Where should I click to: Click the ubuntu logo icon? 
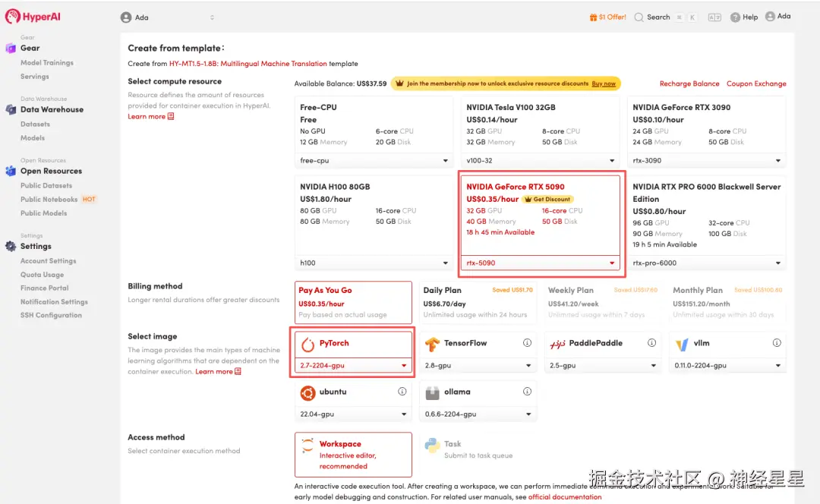(308, 392)
